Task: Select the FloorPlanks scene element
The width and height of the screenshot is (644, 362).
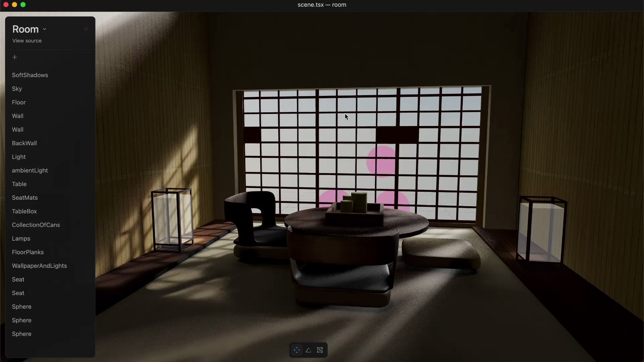Action: [x=28, y=252]
